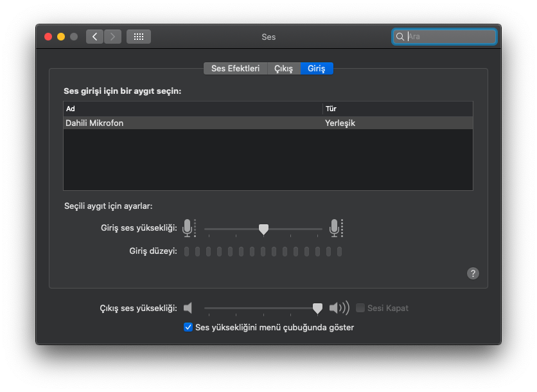Image resolution: width=537 pixels, height=392 pixels.
Task: Click the loud speaker icon for output volume
Action: (339, 308)
